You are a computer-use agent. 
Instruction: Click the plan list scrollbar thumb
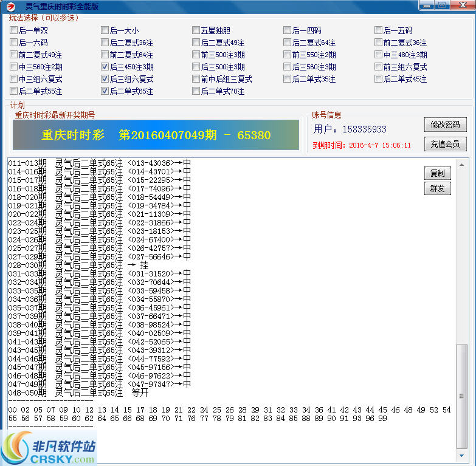[462, 396]
